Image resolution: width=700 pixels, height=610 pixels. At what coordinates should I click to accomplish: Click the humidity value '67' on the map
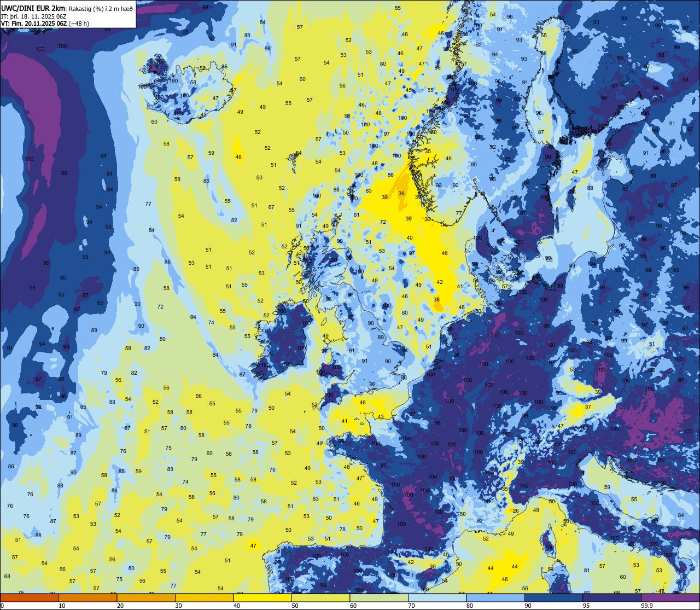(271, 207)
